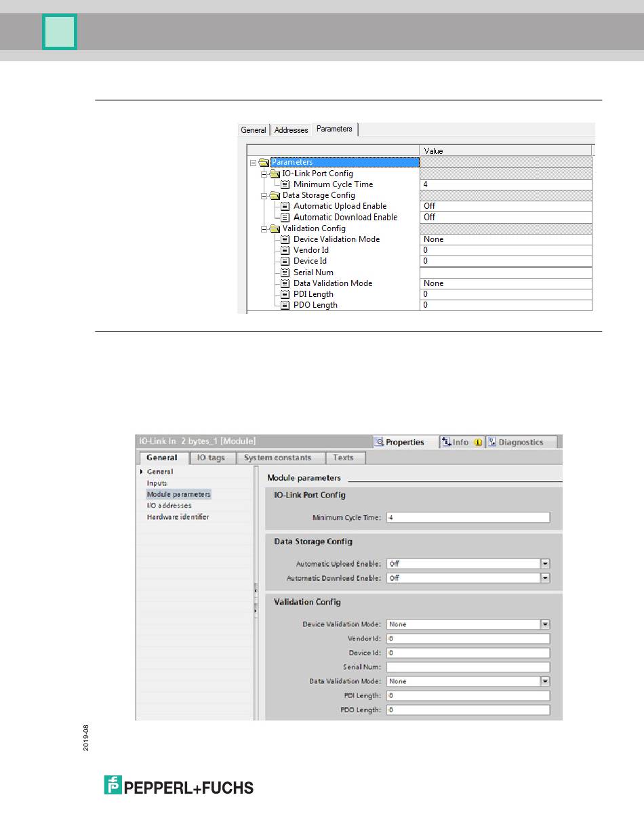Screen dimensions: 644x833
Task: Click the PDO Length parameter icon in tree
Action: (x=285, y=305)
